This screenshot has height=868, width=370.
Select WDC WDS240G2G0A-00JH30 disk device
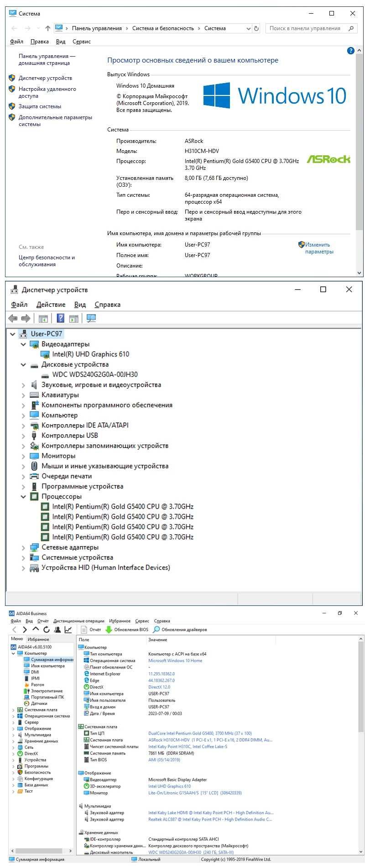89,374
